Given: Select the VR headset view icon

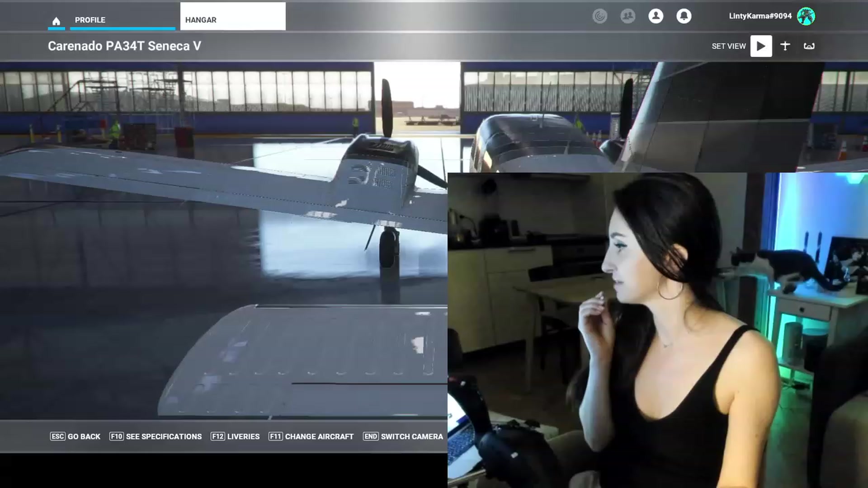Looking at the screenshot, I should (809, 46).
